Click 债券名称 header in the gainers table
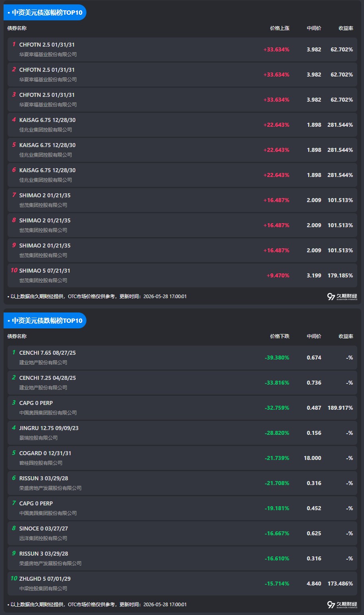The height and width of the screenshot is (615, 364). tap(17, 28)
